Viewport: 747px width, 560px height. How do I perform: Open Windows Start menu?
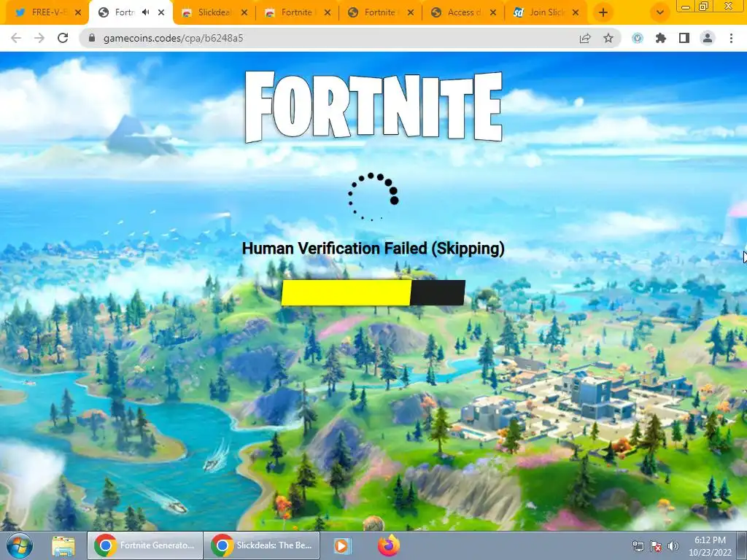point(20,545)
